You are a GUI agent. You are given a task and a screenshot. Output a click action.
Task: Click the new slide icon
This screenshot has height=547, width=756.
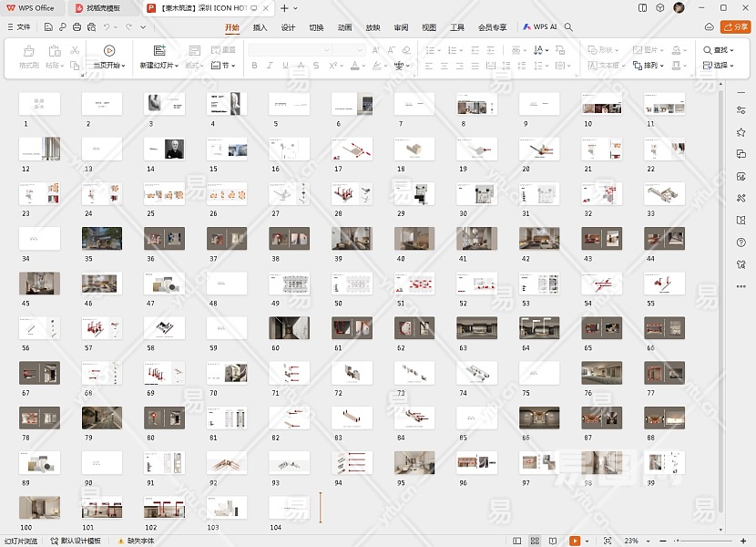(158, 51)
